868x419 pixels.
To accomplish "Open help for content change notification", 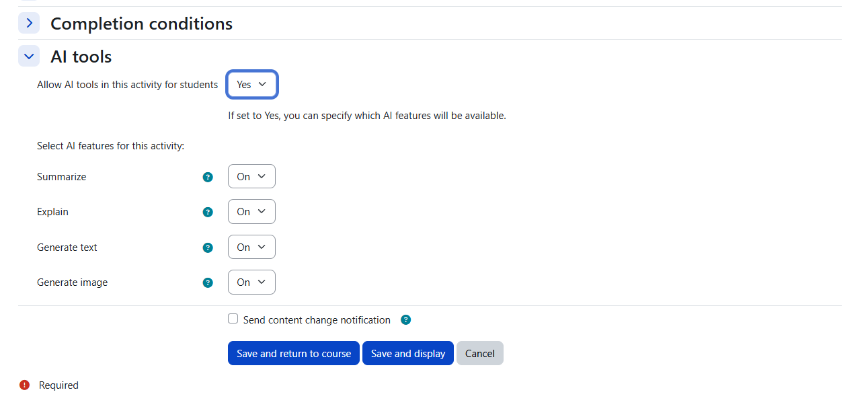I will [405, 320].
